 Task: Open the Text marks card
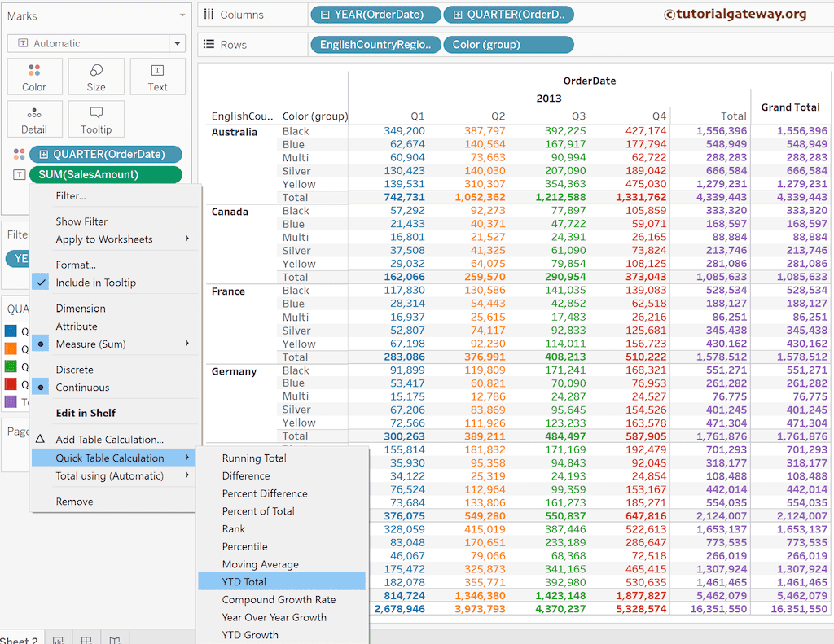click(x=157, y=77)
